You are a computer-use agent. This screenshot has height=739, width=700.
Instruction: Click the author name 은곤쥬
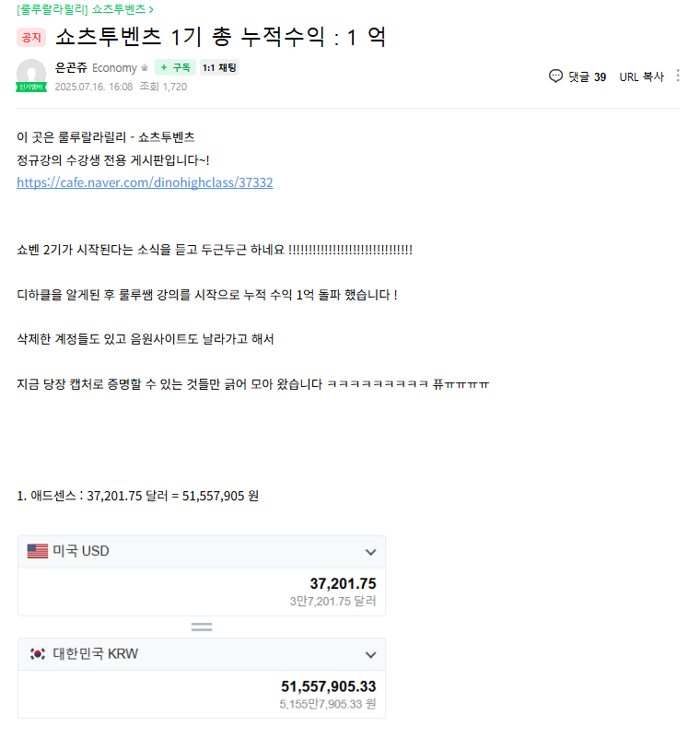[x=71, y=68]
